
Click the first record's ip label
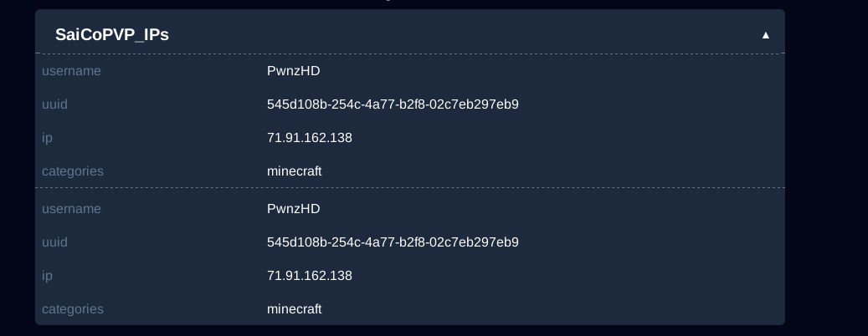(x=47, y=138)
